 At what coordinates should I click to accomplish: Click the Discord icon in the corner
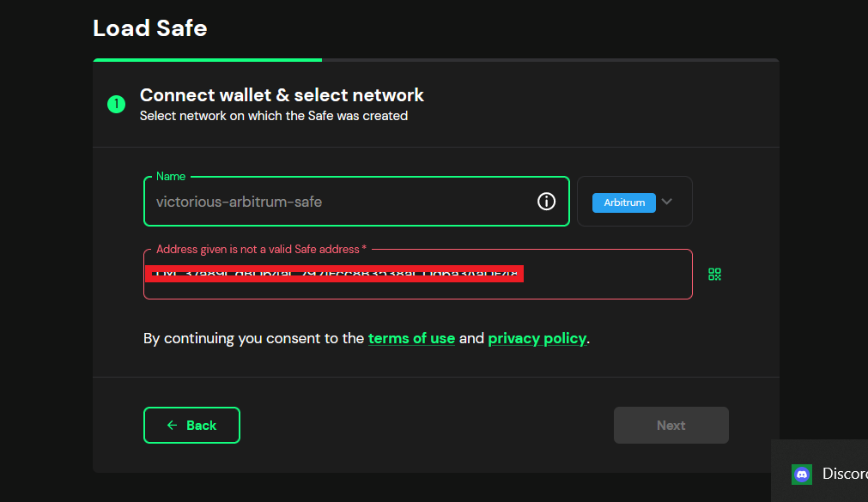point(801,474)
